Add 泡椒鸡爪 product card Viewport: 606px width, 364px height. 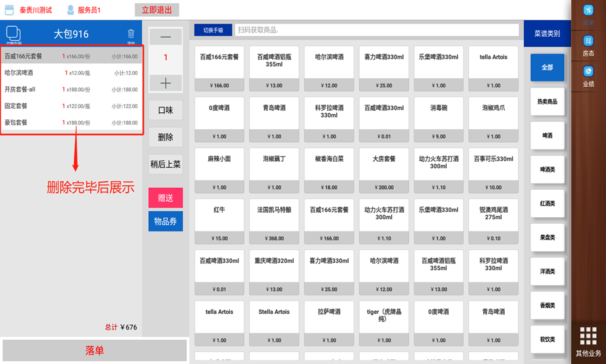point(494,119)
